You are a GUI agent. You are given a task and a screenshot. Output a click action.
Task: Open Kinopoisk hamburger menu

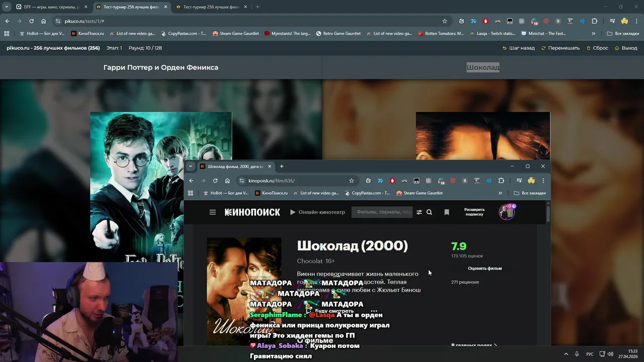(x=212, y=212)
